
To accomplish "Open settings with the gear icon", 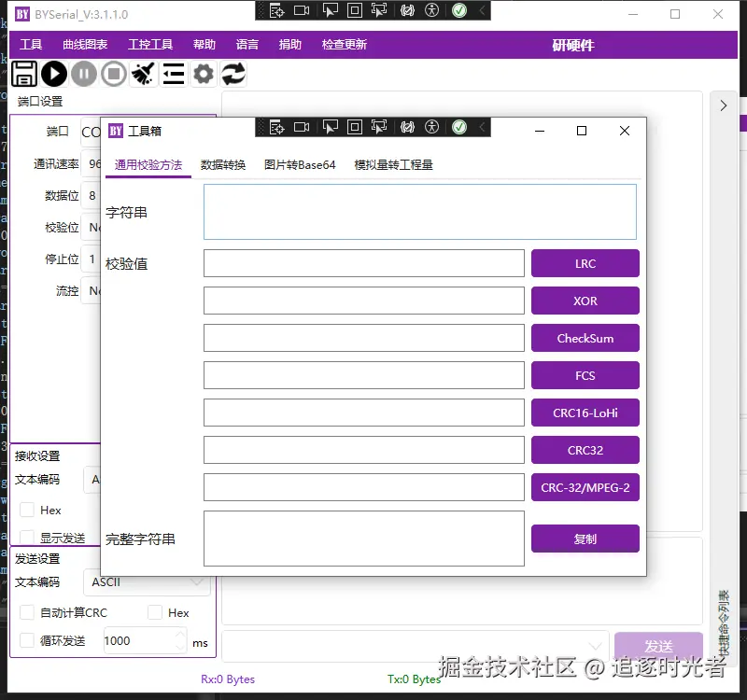I will [204, 75].
